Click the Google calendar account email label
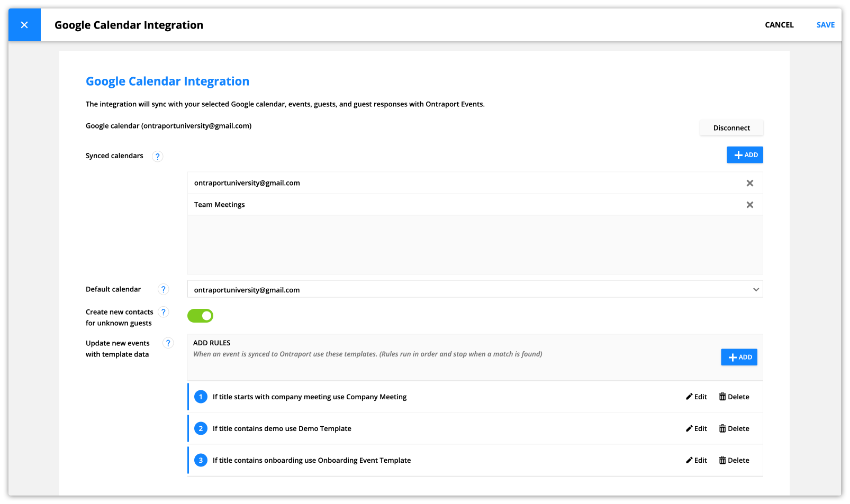Image resolution: width=850 pixels, height=504 pixels. pos(168,126)
